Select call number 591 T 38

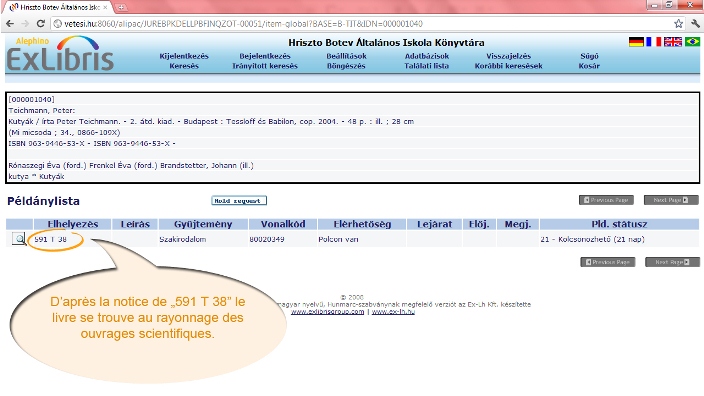pyautogui.click(x=50, y=239)
